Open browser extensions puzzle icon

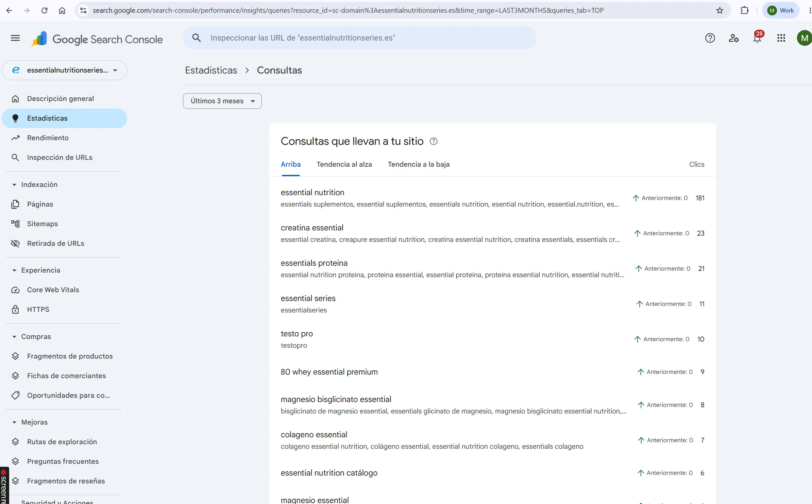744,10
